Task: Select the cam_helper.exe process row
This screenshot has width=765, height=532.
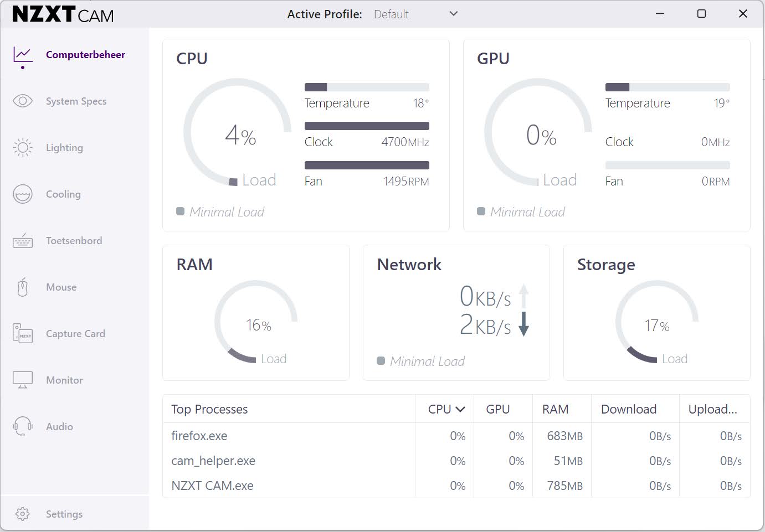Action: 456,461
